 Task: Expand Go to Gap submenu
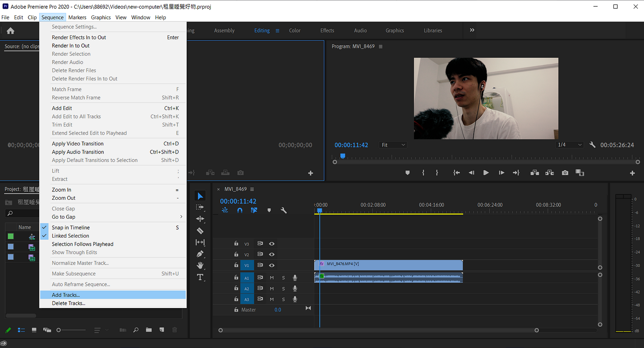pos(113,217)
